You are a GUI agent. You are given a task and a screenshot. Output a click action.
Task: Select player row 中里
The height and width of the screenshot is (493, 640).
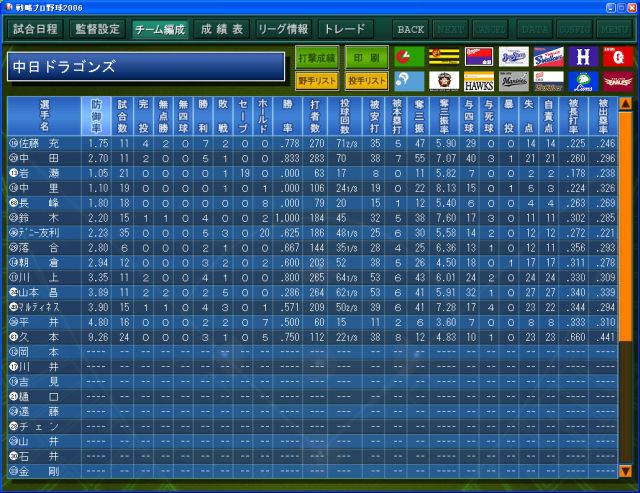pyautogui.click(x=312, y=188)
